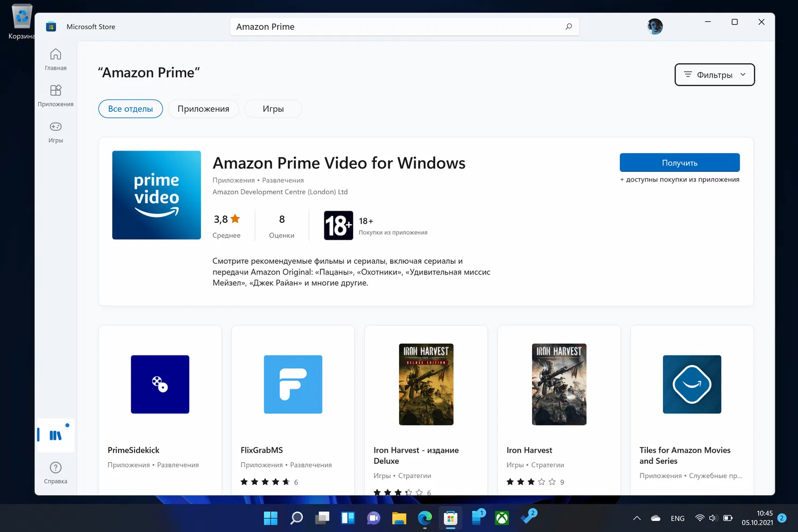Open the PrimeSidekick app icon

coord(160,384)
